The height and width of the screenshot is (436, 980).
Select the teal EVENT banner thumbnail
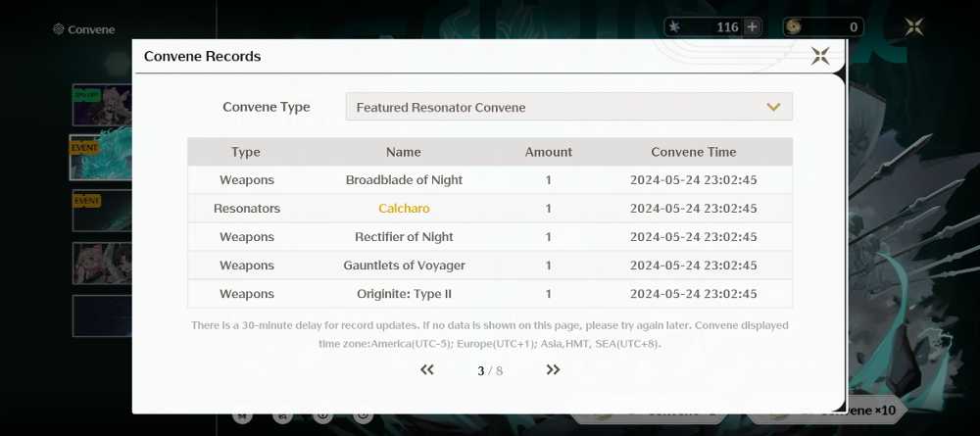100,157
